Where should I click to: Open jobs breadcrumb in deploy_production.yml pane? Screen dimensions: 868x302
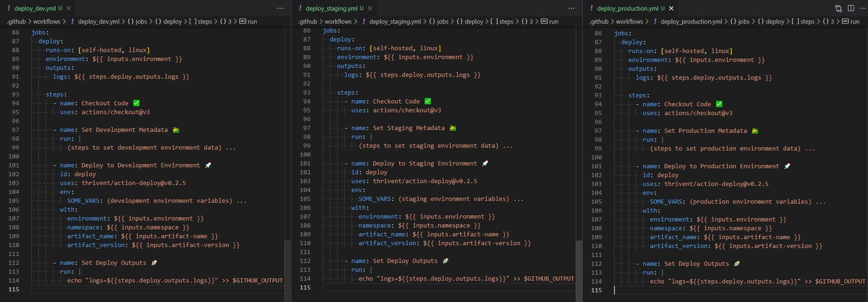(740, 22)
